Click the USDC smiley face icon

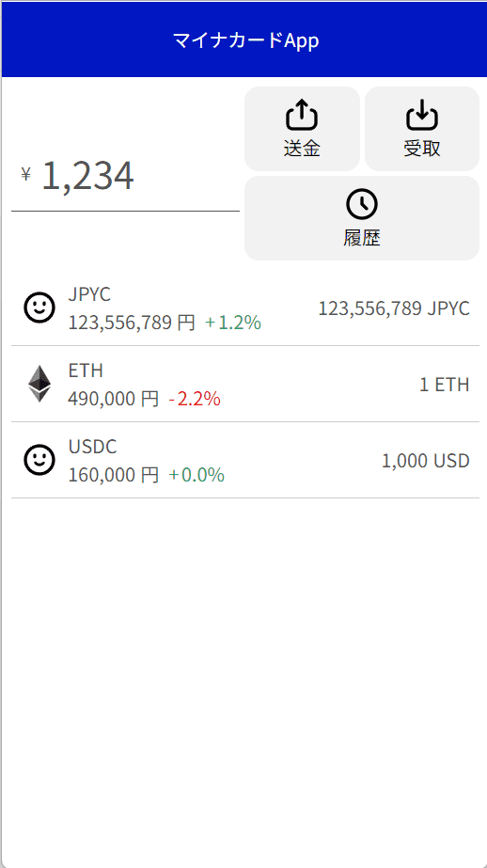click(39, 460)
